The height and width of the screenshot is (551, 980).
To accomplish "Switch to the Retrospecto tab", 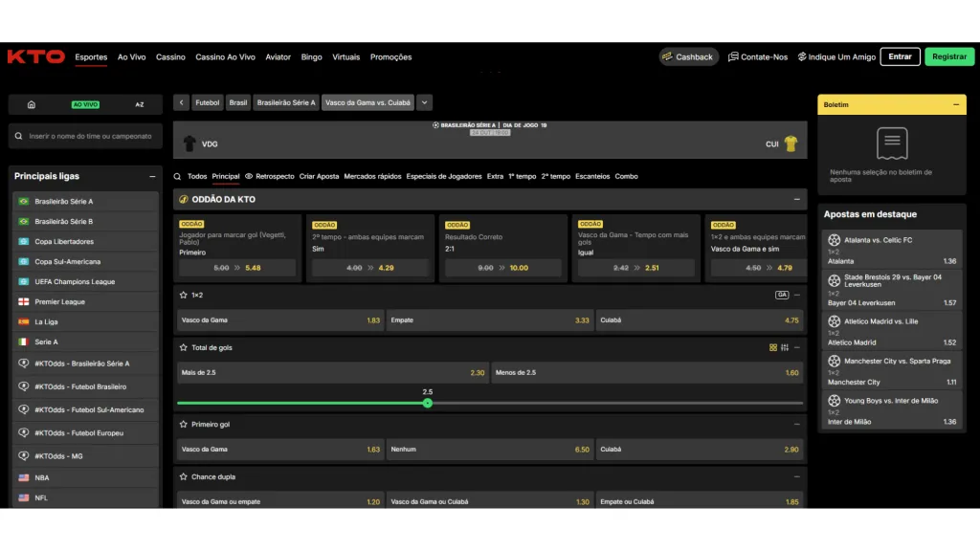I will click(x=269, y=177).
